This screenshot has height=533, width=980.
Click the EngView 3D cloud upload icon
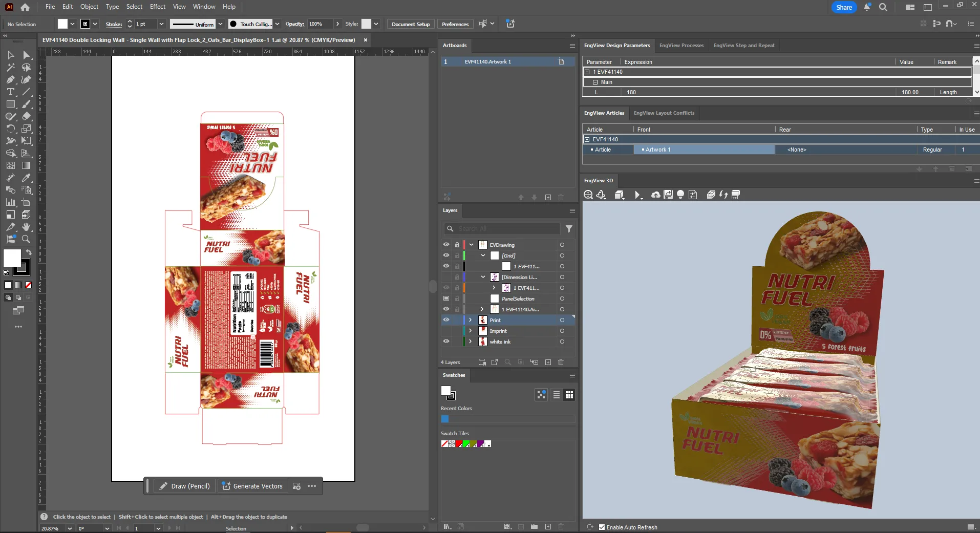(x=655, y=195)
